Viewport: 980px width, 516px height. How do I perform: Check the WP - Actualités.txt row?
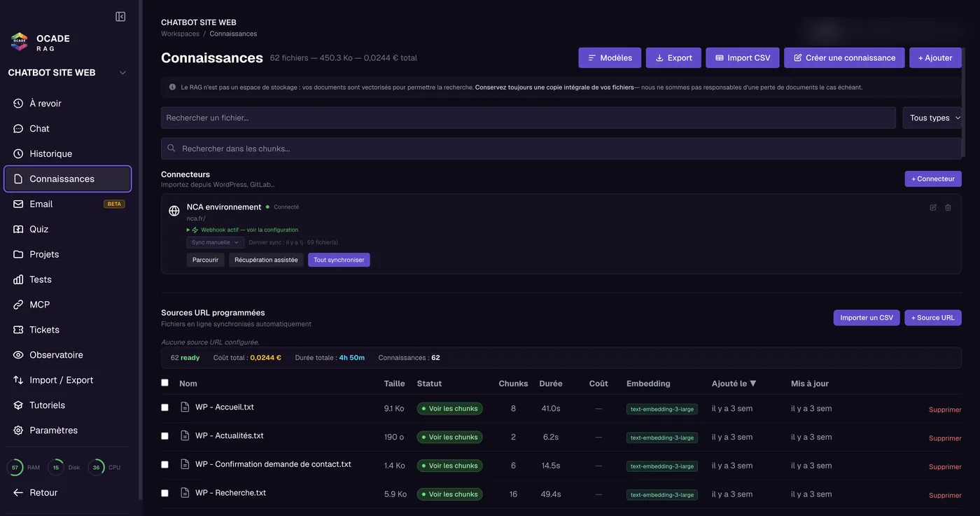tap(165, 436)
